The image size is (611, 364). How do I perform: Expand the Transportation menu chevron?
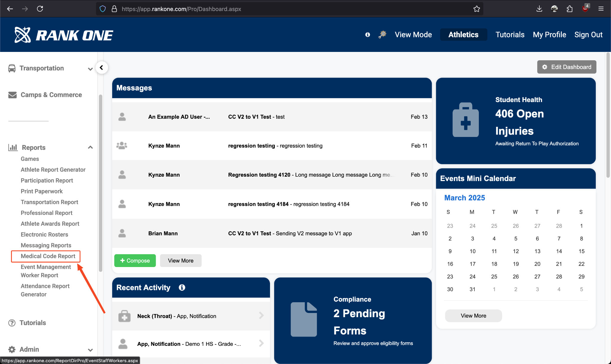pos(90,69)
